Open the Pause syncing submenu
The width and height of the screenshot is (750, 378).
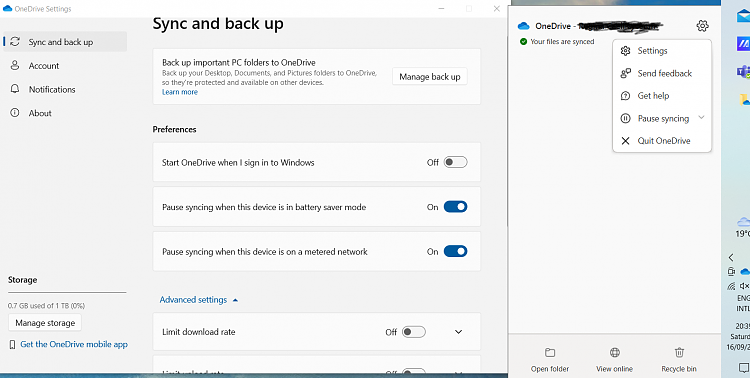tap(662, 118)
